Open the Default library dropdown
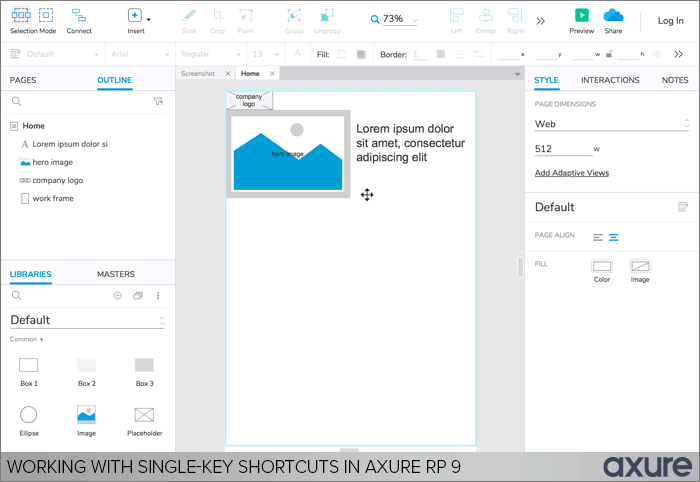The width and height of the screenshot is (700, 482). point(88,320)
